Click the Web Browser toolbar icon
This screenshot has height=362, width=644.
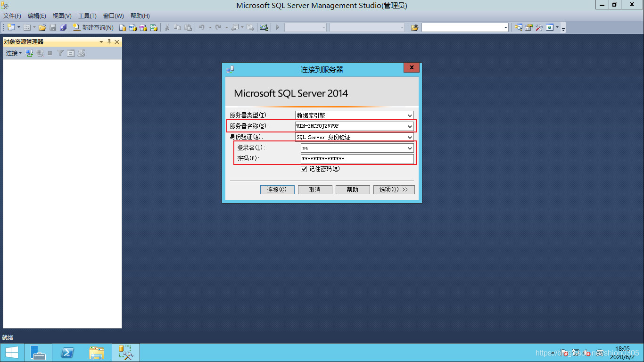tap(550, 27)
